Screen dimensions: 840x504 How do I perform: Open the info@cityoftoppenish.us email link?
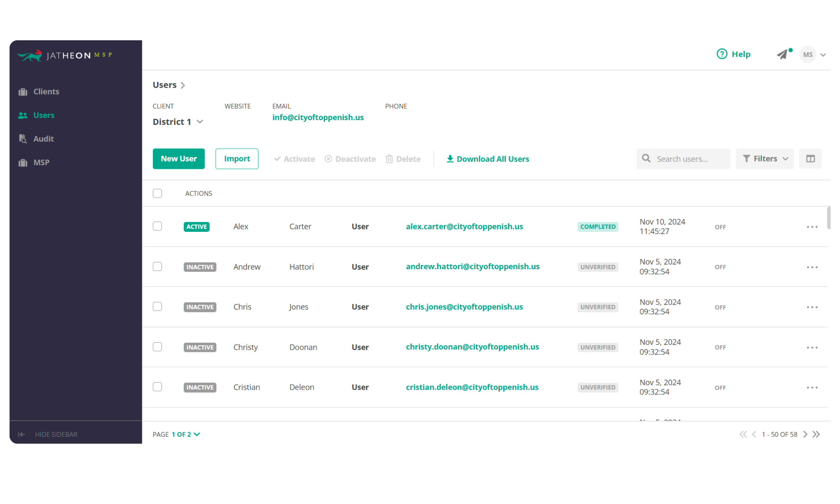click(x=318, y=117)
